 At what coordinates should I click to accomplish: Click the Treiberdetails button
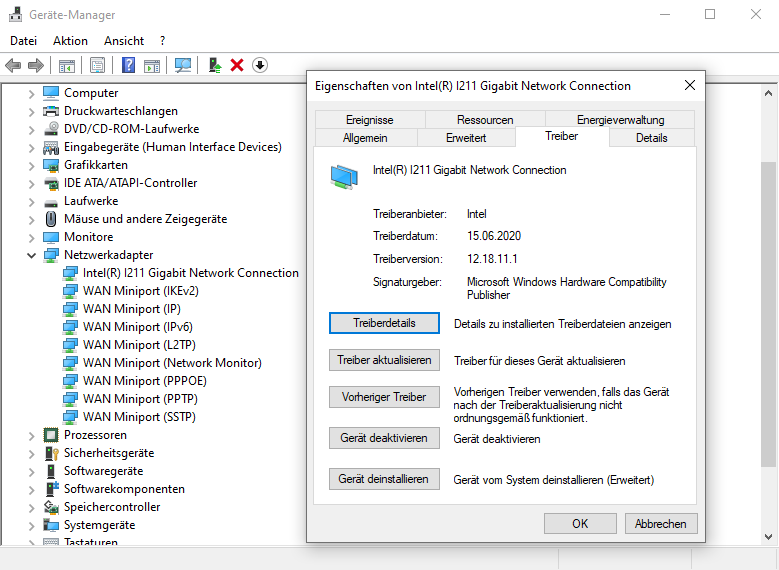point(384,323)
